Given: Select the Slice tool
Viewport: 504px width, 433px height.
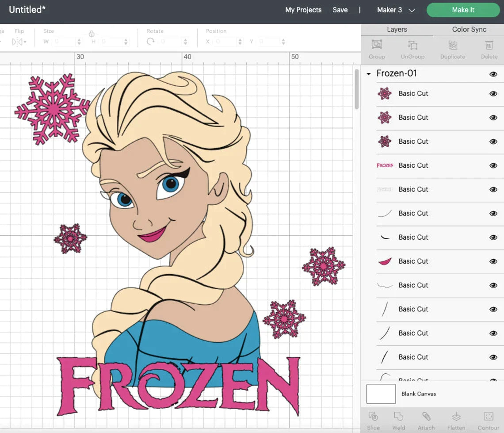Looking at the screenshot, I should (373, 417).
